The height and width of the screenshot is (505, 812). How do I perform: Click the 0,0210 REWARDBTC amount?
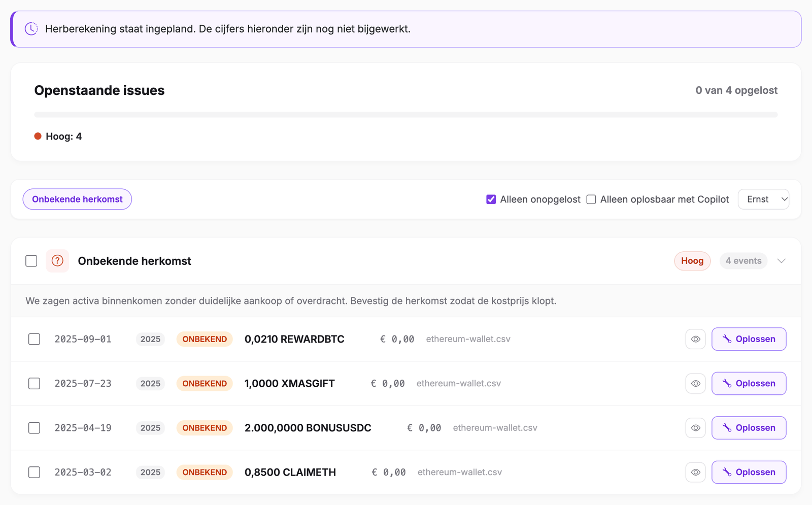coord(294,339)
